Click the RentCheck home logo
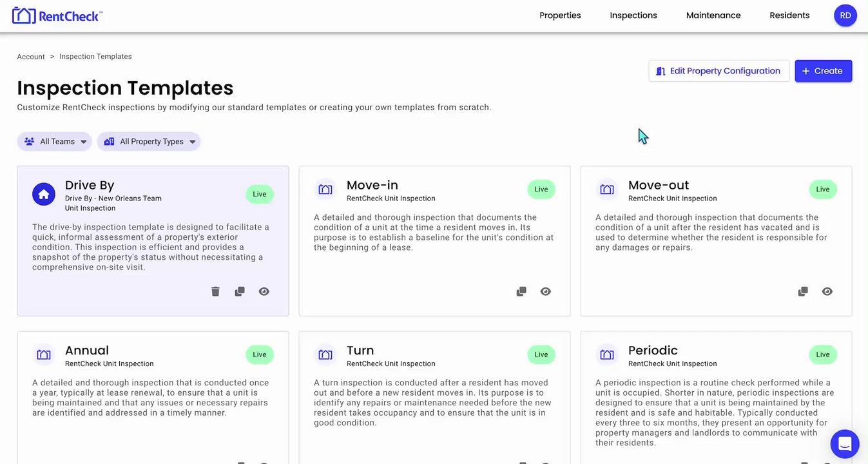 pyautogui.click(x=57, y=15)
